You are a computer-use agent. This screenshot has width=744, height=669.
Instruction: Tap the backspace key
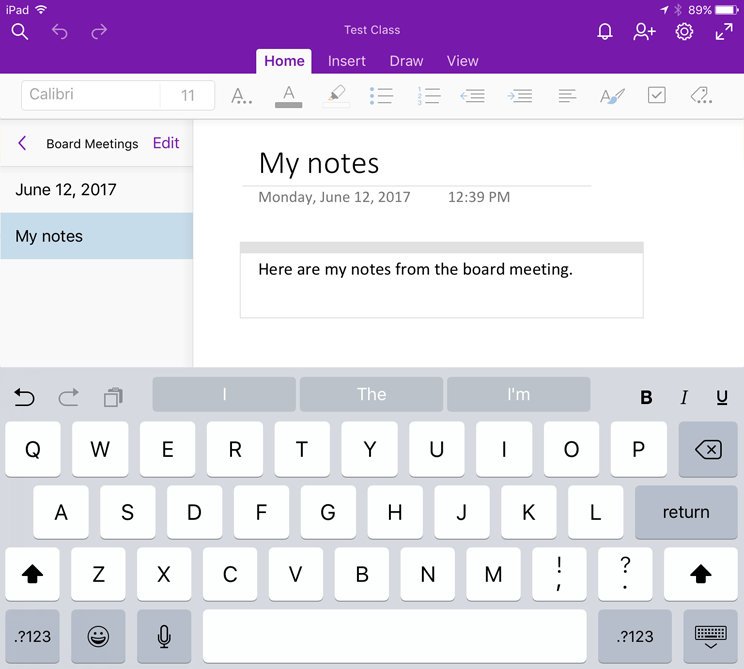pos(708,449)
